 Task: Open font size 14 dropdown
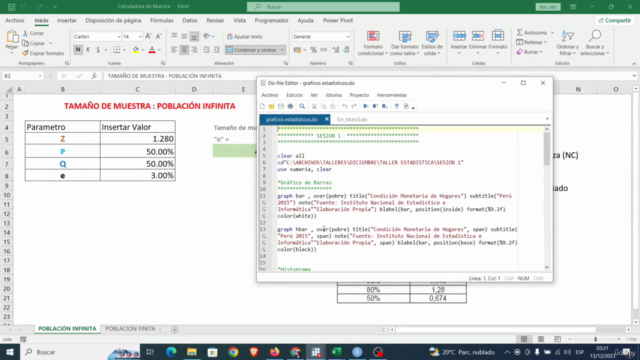pyautogui.click(x=140, y=37)
